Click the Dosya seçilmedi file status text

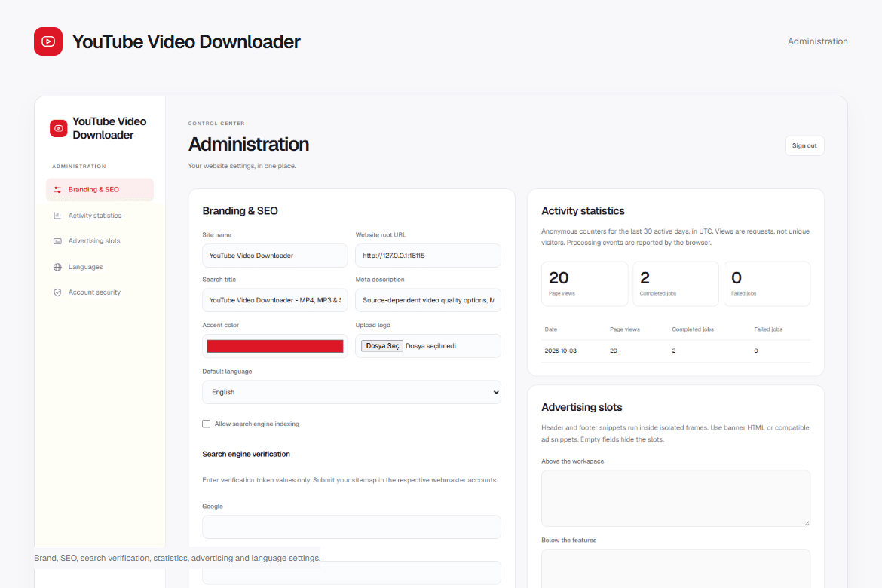pos(430,346)
